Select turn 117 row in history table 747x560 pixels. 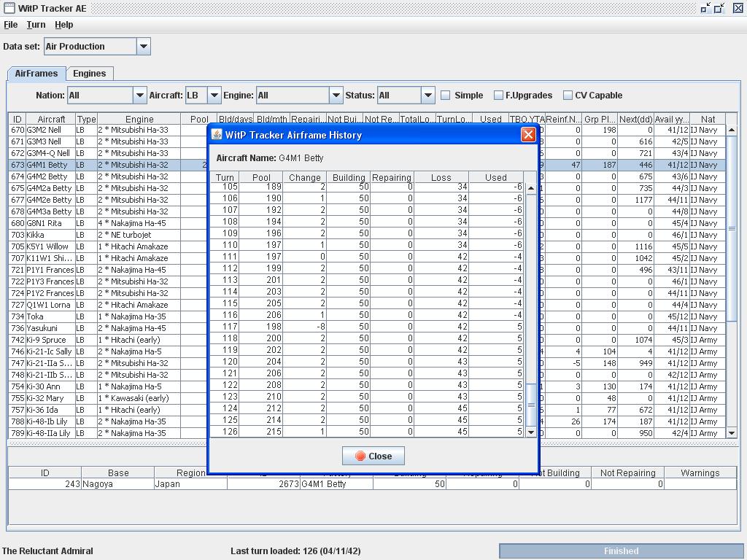367,327
